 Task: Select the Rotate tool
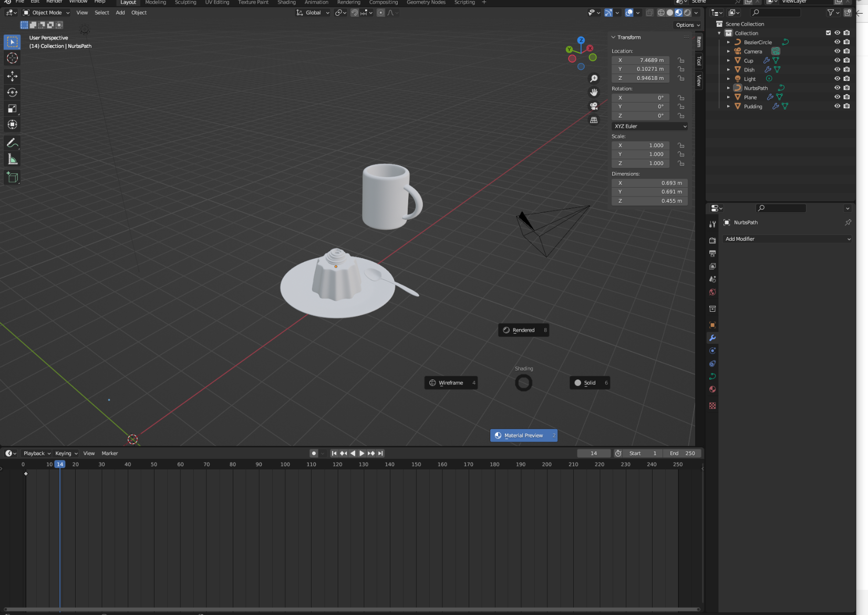(12, 93)
